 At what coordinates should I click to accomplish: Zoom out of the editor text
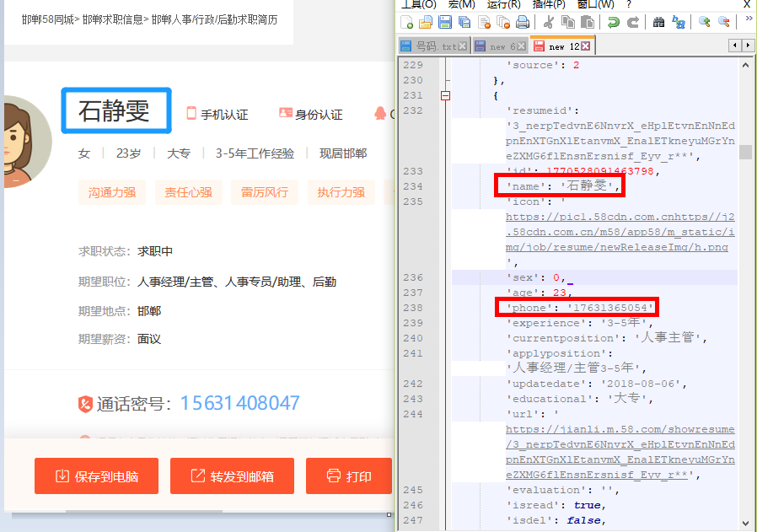[723, 22]
